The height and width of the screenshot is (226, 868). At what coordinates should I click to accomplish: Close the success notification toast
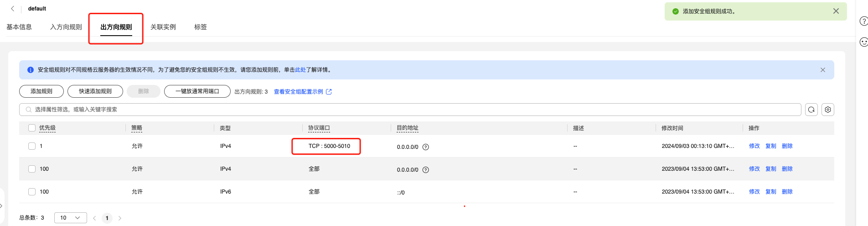(836, 11)
